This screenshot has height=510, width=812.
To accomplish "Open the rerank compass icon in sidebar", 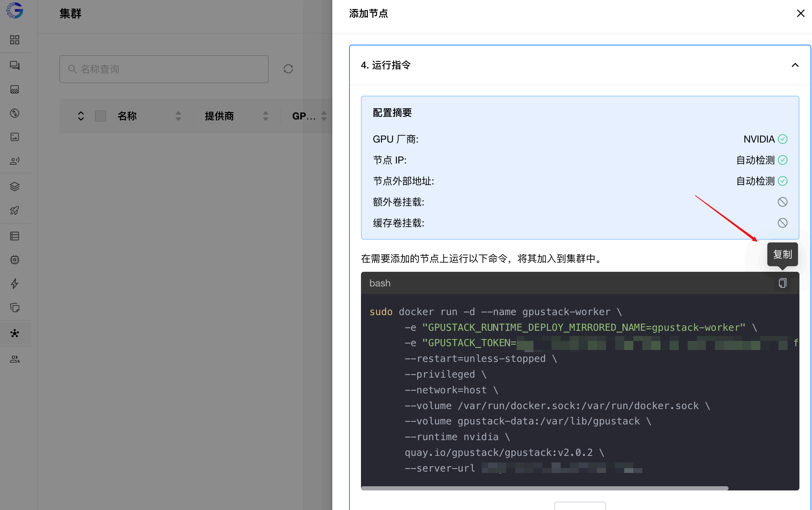I will 15,113.
